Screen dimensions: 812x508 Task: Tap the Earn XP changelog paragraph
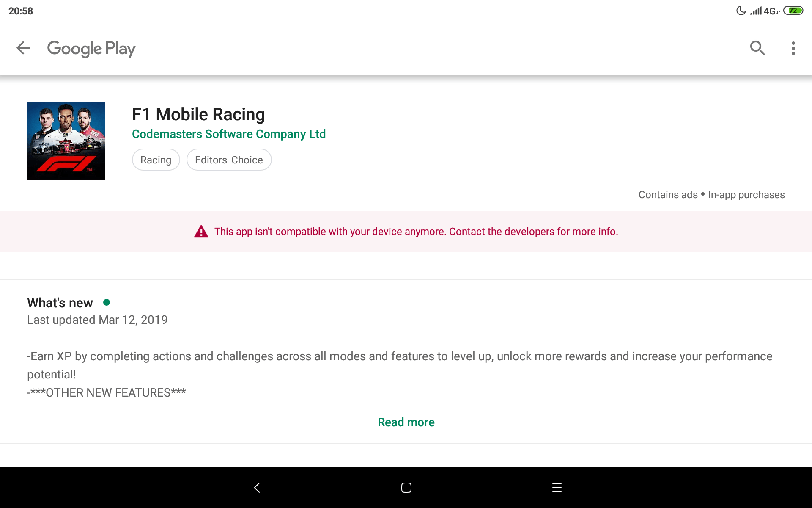coord(400,365)
